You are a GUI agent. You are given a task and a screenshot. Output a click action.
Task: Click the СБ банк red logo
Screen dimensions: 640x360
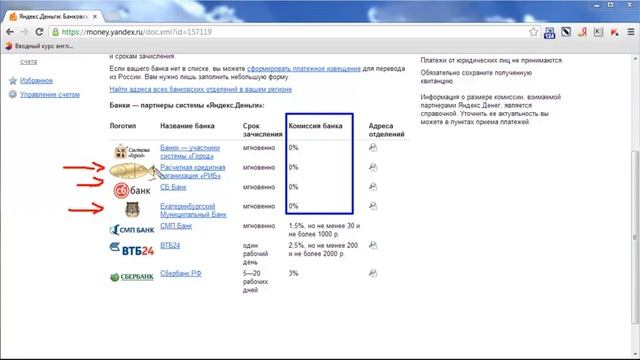click(x=132, y=191)
